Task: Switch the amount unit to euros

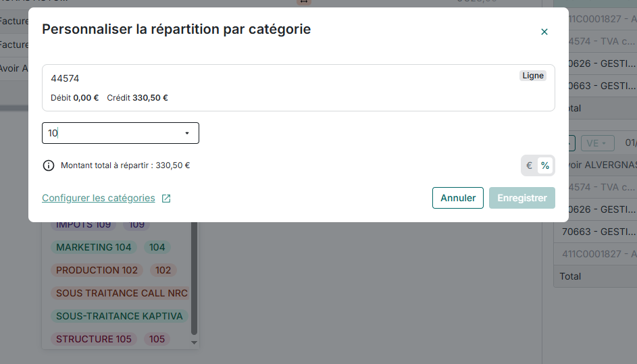Action: [x=530, y=165]
